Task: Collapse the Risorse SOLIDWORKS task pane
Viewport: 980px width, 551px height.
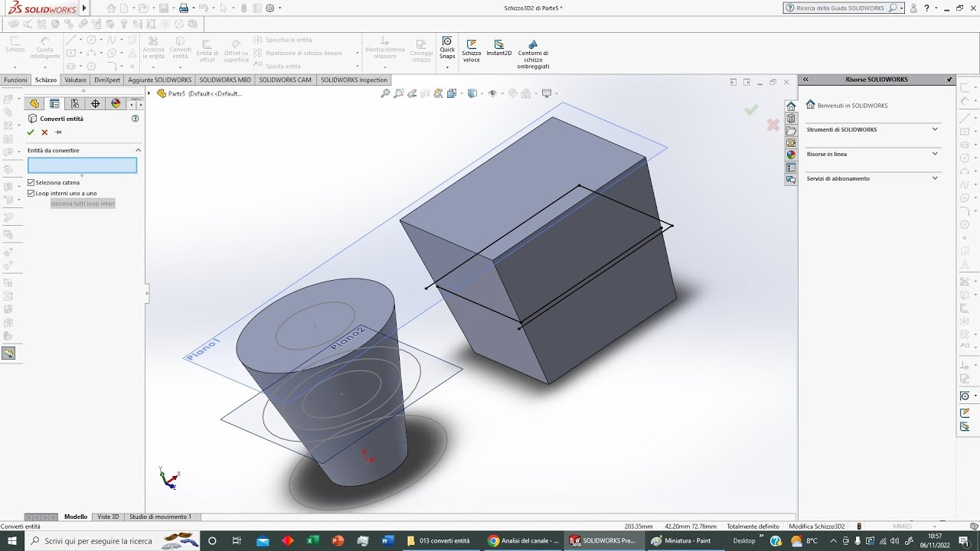Action: point(805,80)
